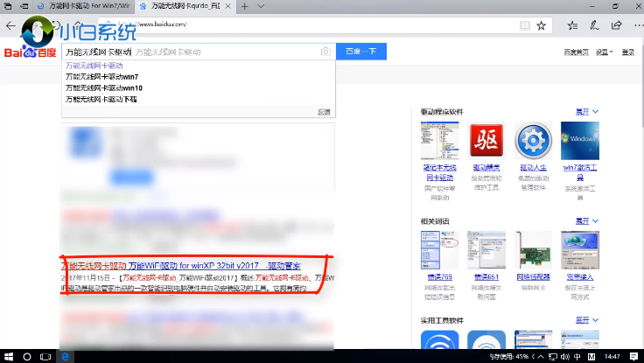Screen dimensions: 644x363
Task: Open the 驱动人生 text link
Action: tap(533, 168)
